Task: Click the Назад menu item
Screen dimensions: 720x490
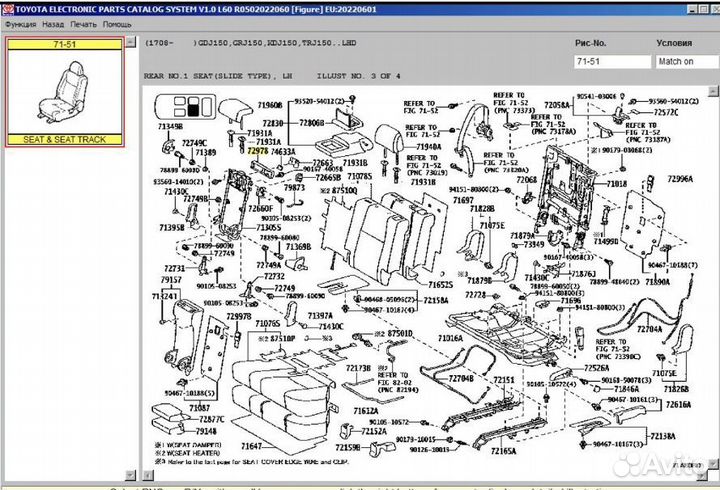Action: click(x=54, y=23)
